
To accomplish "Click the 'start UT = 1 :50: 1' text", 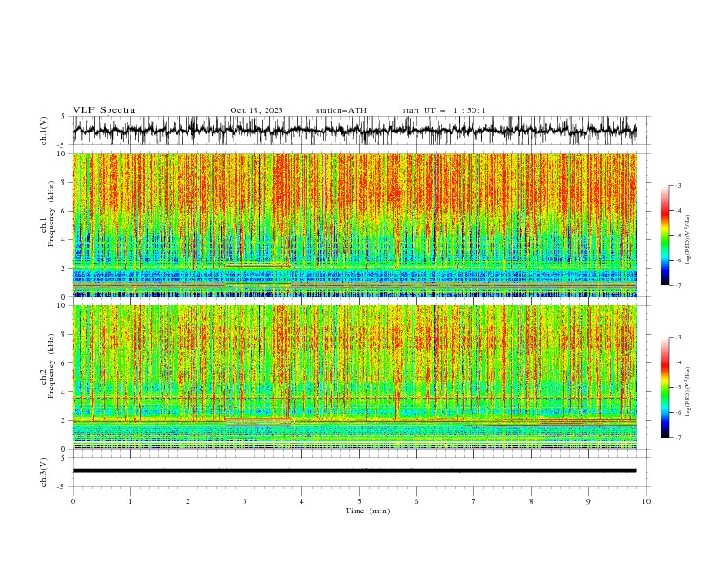I will (x=444, y=110).
